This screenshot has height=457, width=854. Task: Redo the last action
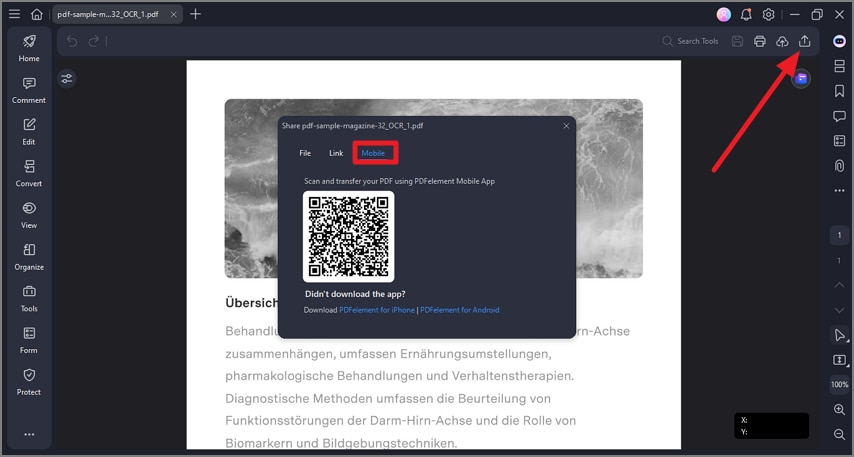(x=94, y=41)
